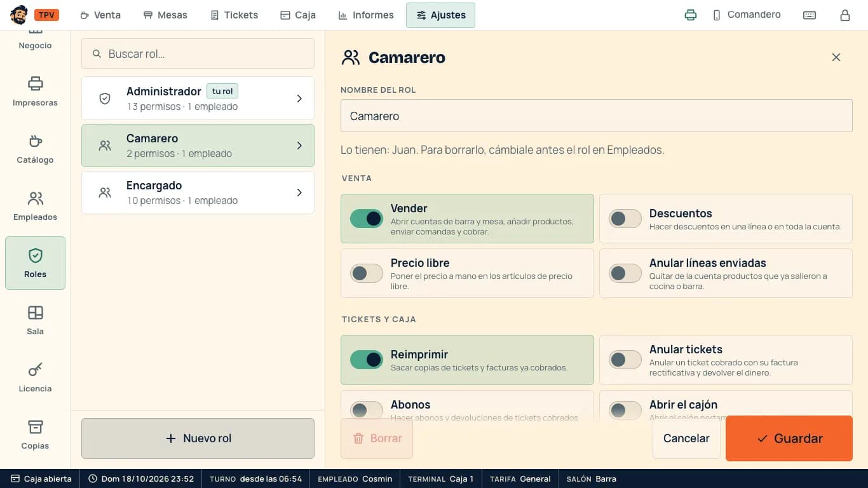Disable the Reimprimir permission toggle

tap(367, 360)
